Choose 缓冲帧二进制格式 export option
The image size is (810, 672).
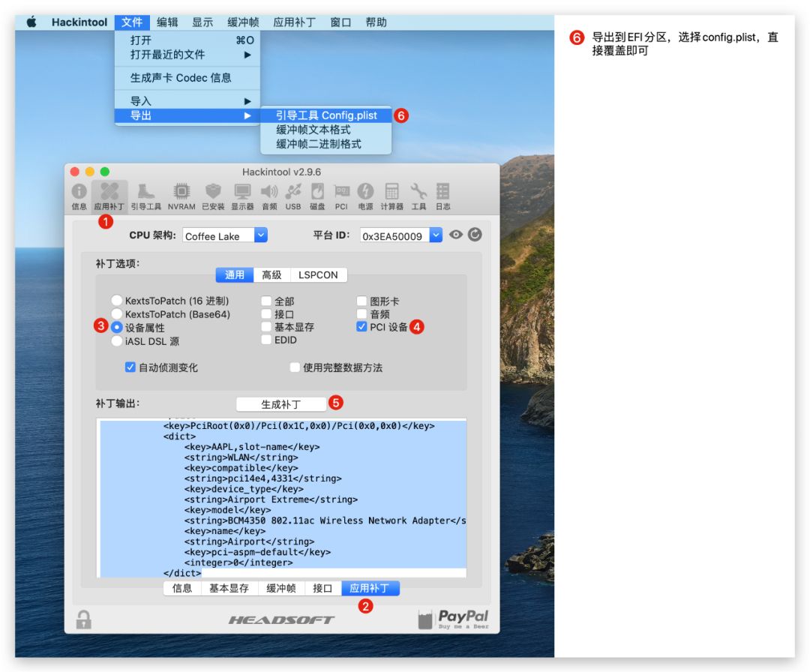tap(326, 144)
